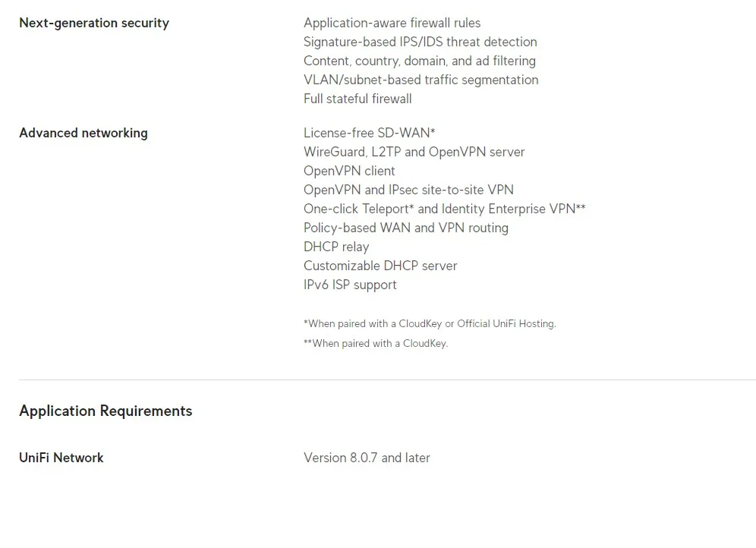Select "Signature-based IPS/IDS threat detection" line
The width and height of the screenshot is (756, 548).
click(420, 42)
